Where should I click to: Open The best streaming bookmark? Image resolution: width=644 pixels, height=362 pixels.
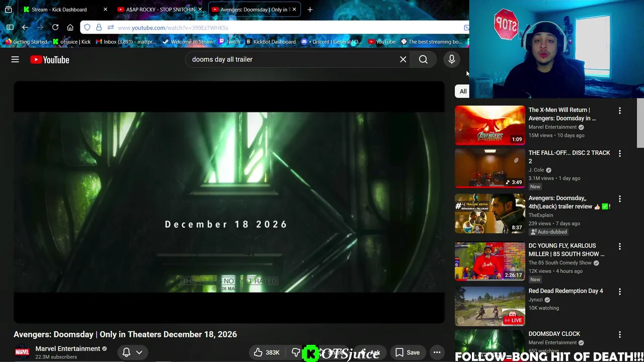(x=431, y=42)
